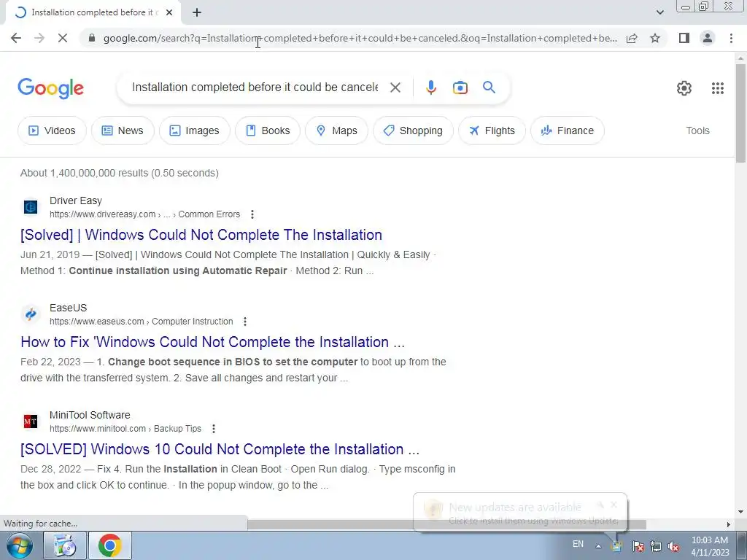This screenshot has height=560, width=747.
Task: Share this page icon in address bar
Action: pyautogui.click(x=632, y=38)
